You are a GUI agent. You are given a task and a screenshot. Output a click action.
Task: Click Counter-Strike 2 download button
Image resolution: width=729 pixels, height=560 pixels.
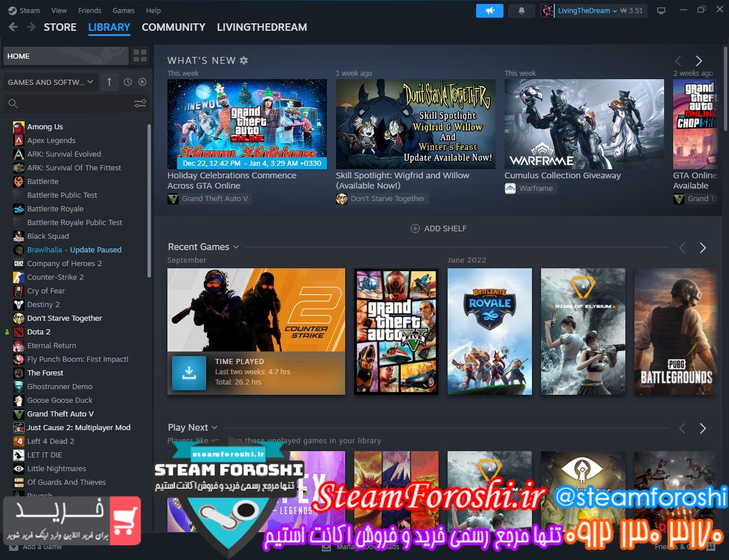click(x=189, y=373)
